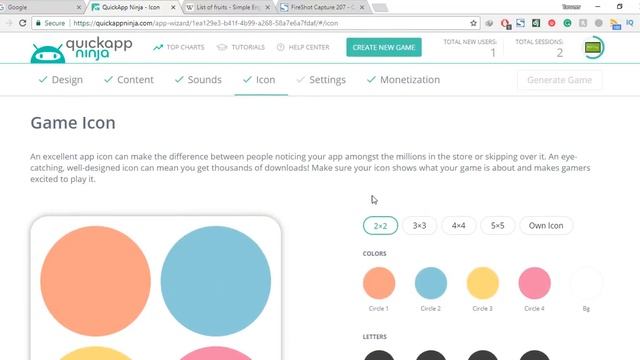Open the Tutorials page
640x360 pixels.
point(241,47)
